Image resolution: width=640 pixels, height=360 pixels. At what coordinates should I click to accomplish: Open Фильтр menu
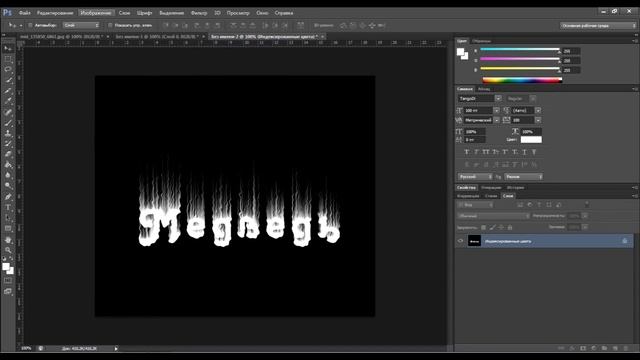pyautogui.click(x=199, y=13)
